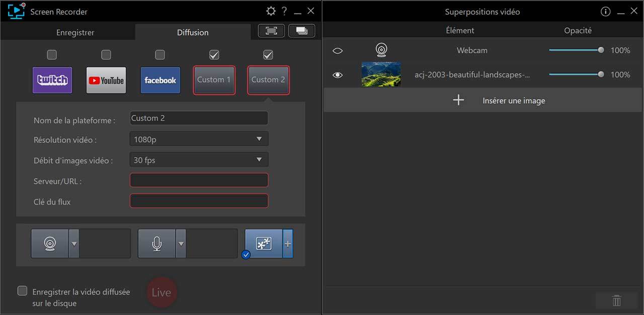Select the YouTube streaming platform
This screenshot has width=644, height=315.
(106, 80)
